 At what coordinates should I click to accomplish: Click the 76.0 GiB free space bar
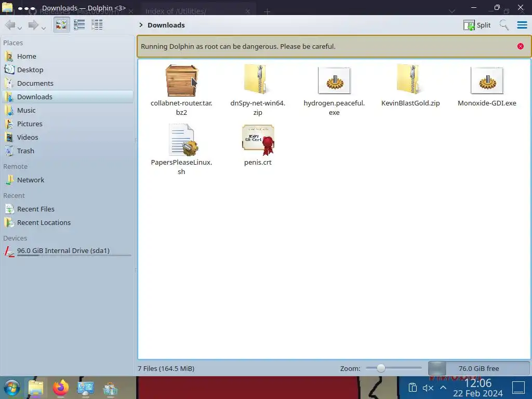coord(478,368)
